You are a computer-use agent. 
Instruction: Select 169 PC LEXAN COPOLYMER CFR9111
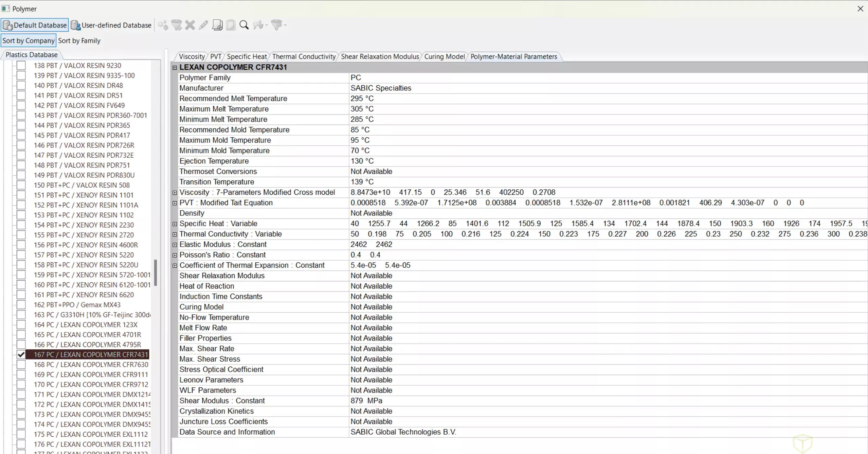click(x=91, y=374)
